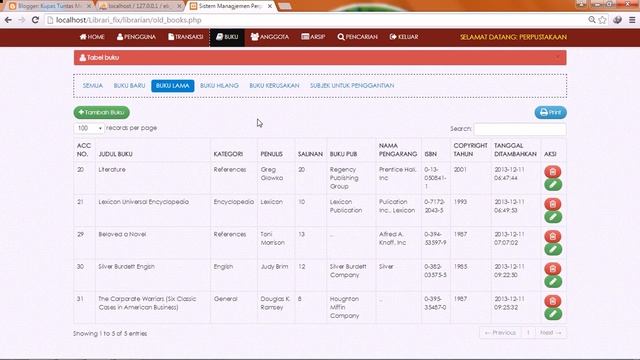Click the Print button

tap(551, 112)
